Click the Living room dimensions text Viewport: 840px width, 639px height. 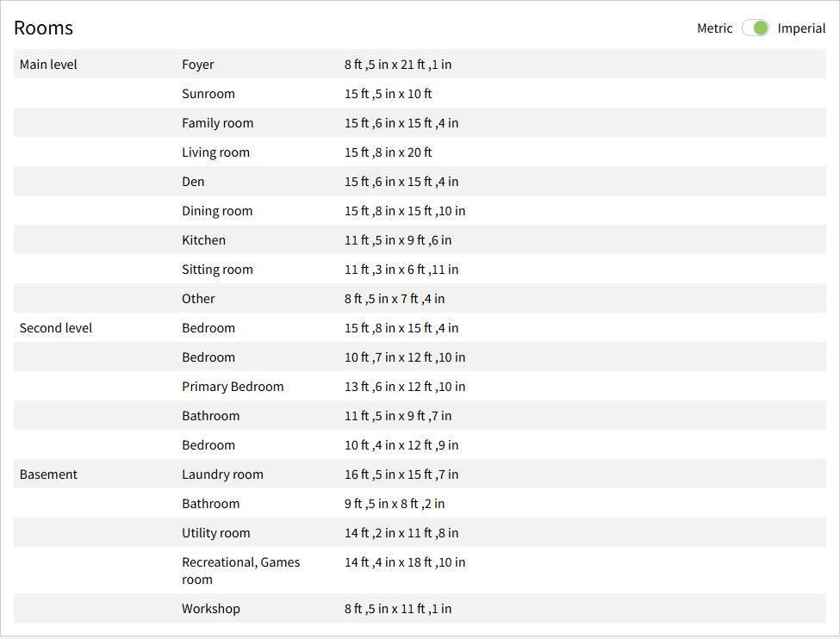pyautogui.click(x=389, y=152)
